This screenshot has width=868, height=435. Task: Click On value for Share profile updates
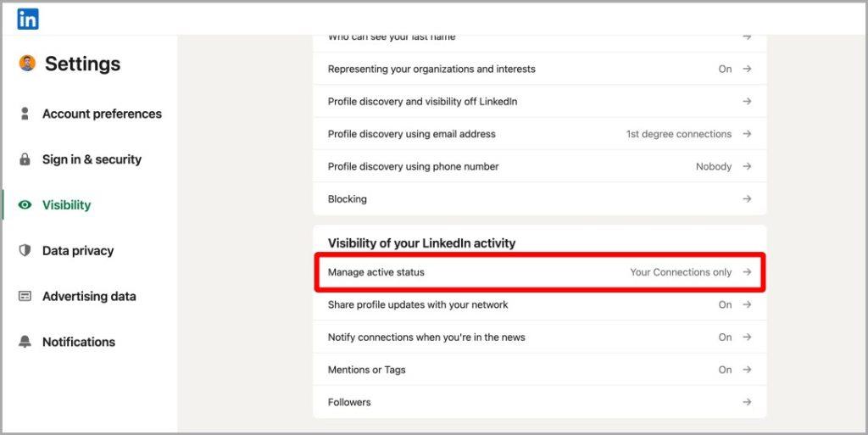[x=726, y=304]
